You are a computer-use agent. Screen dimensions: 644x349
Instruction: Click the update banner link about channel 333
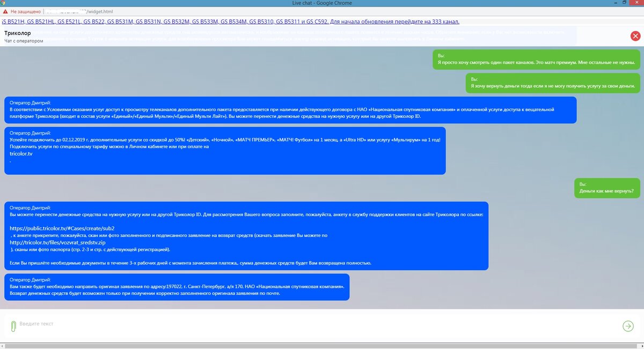[x=230, y=21]
